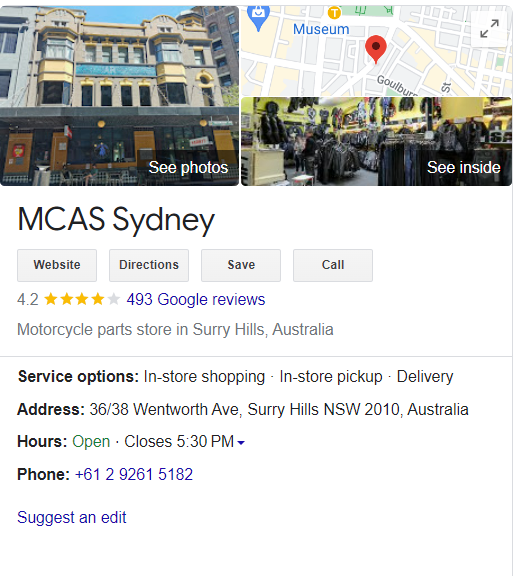The image size is (514, 576).
Task: Click the Museum label on the map
Action: [321, 29]
